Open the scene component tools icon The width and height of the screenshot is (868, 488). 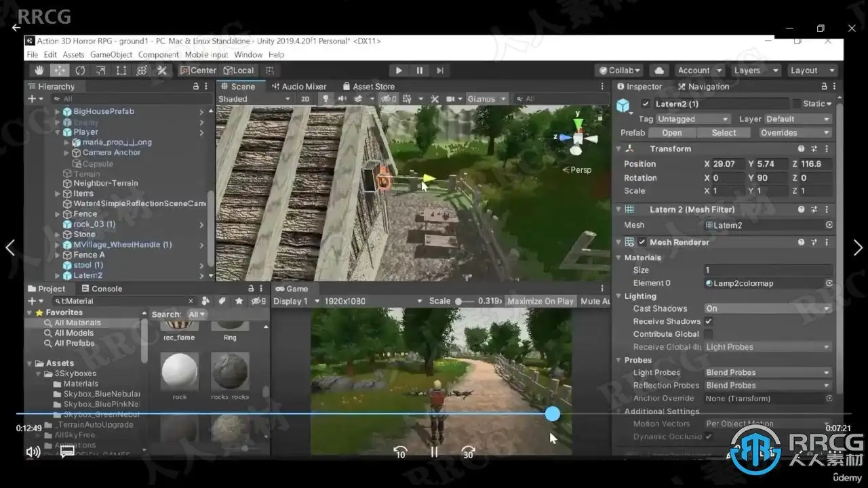[x=435, y=99]
